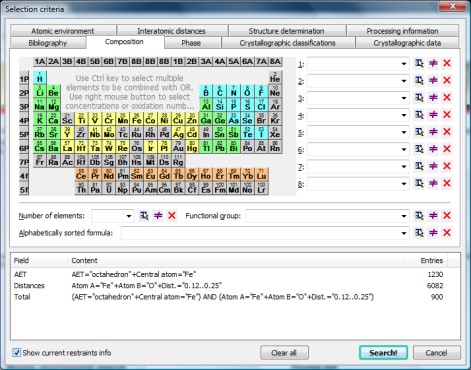
Task: Click the lookup icon for row 5
Action: [419, 132]
